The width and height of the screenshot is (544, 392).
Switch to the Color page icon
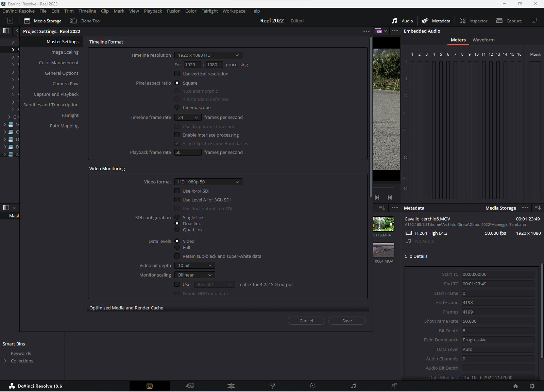[312, 386]
